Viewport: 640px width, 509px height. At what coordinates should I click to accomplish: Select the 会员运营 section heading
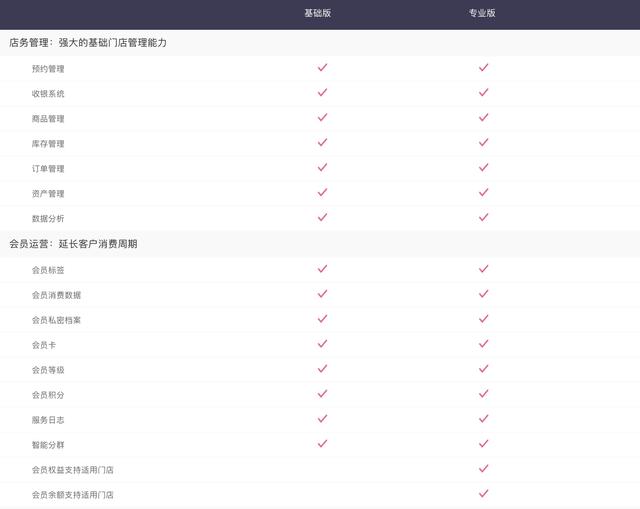[73, 244]
